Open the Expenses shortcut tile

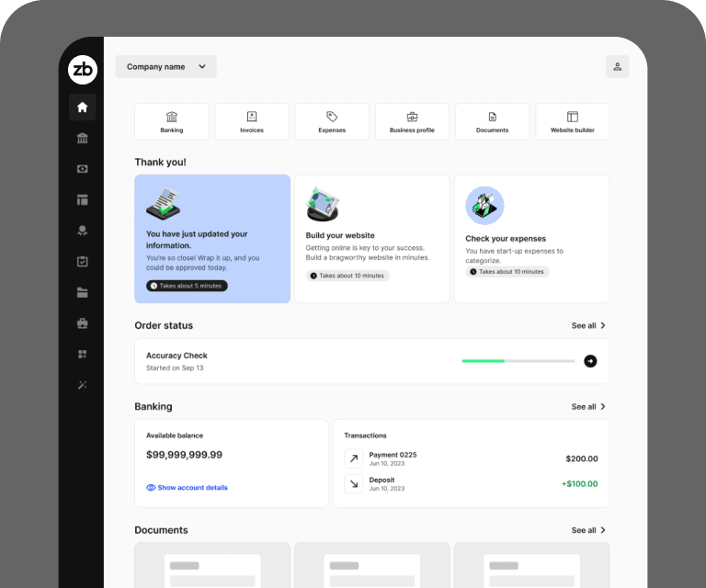tap(332, 121)
